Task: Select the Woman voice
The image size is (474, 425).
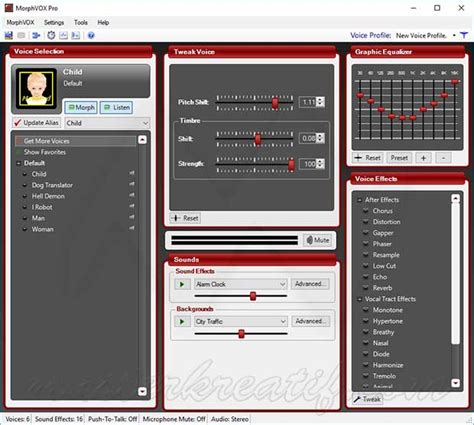Action: pyautogui.click(x=42, y=229)
